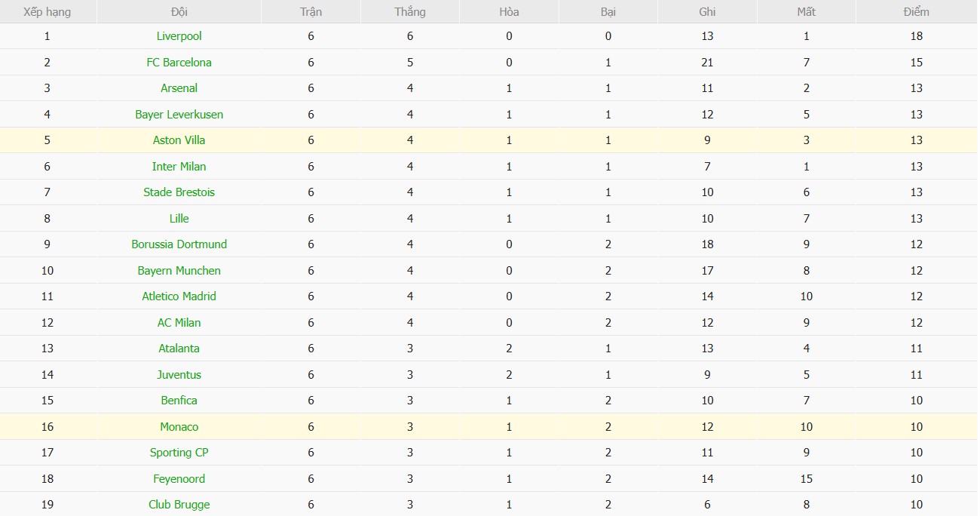980x516 pixels.
Task: Click the Arsenal team name
Action: pyautogui.click(x=179, y=88)
